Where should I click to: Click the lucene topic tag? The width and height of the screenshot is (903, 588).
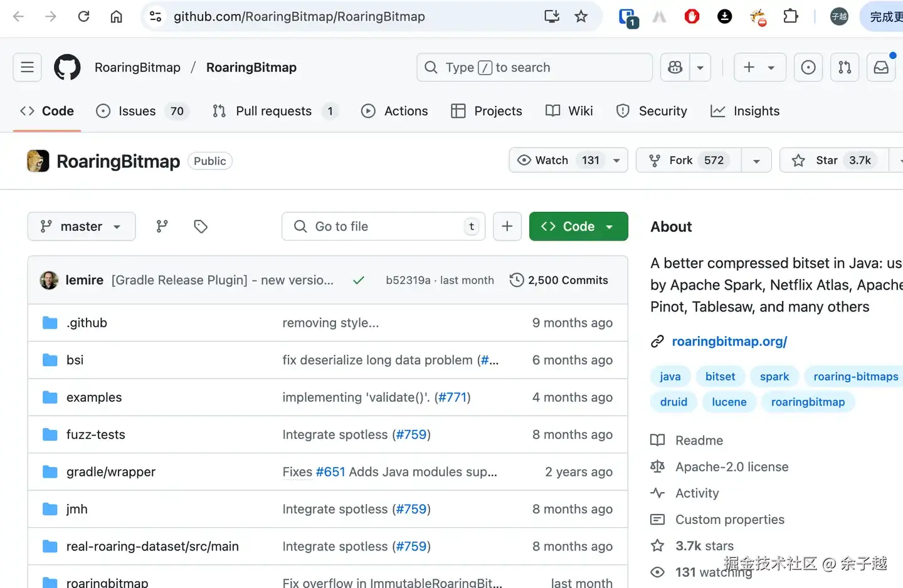729,402
